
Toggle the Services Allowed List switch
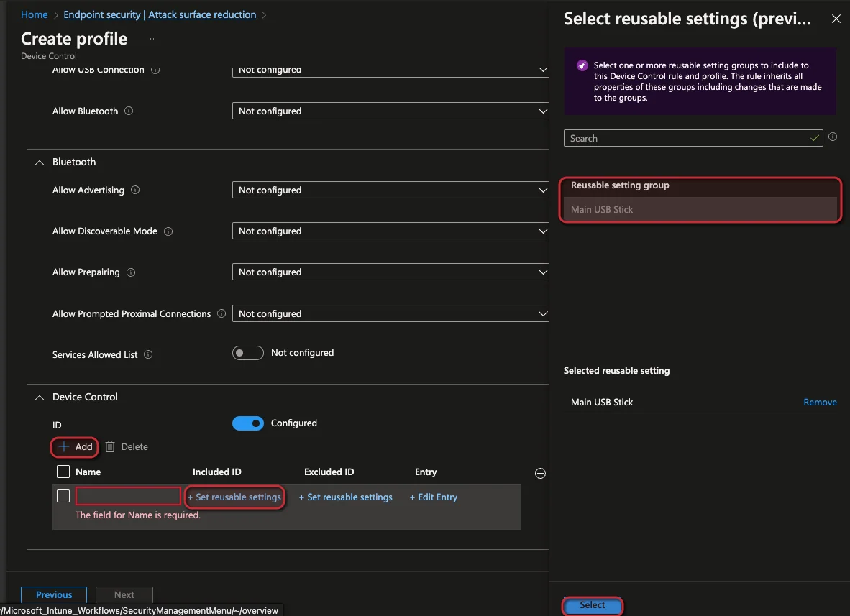(x=247, y=353)
